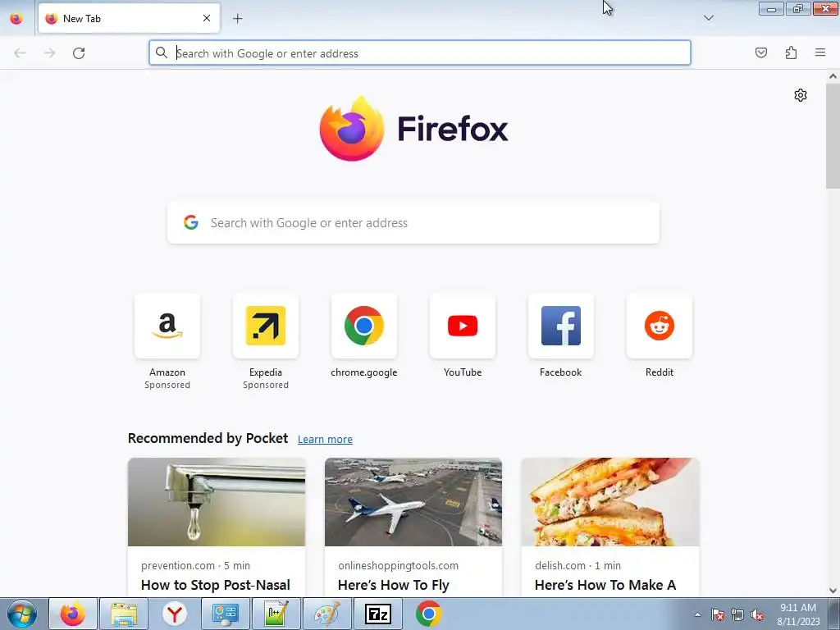The width and height of the screenshot is (840, 630).
Task: Focus the address bar search field
Action: click(420, 53)
